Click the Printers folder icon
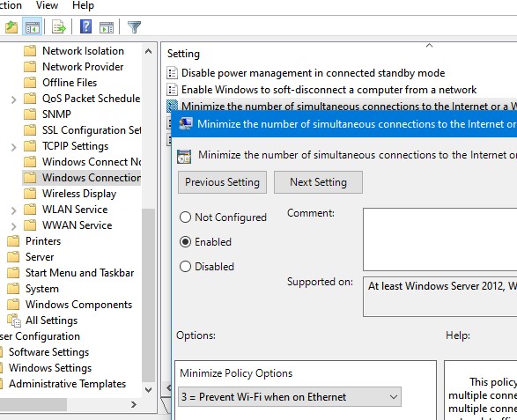The width and height of the screenshot is (517, 420). pyautogui.click(x=13, y=241)
